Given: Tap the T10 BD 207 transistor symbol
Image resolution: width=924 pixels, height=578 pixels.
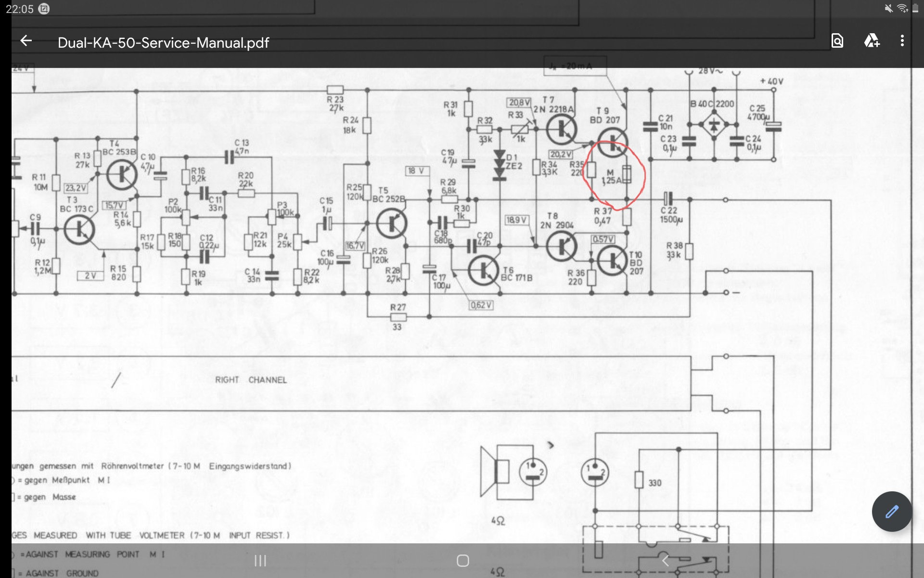Looking at the screenshot, I should 612,261.
